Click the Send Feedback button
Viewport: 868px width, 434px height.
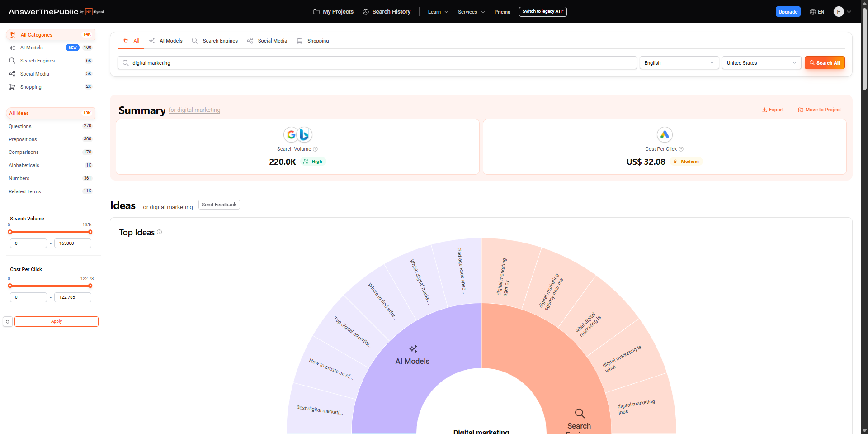point(219,205)
